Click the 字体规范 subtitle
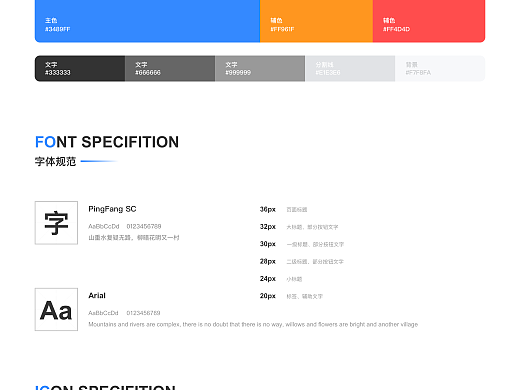Viewport: 520px width, 390px height. [56, 162]
